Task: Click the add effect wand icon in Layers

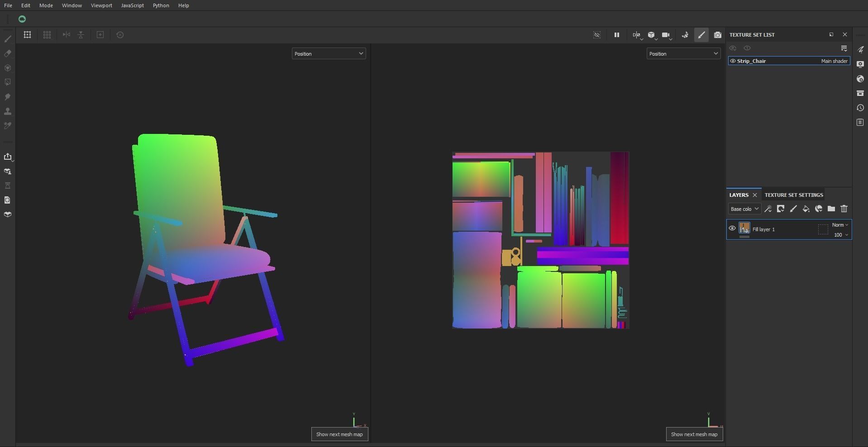Action: (768, 209)
